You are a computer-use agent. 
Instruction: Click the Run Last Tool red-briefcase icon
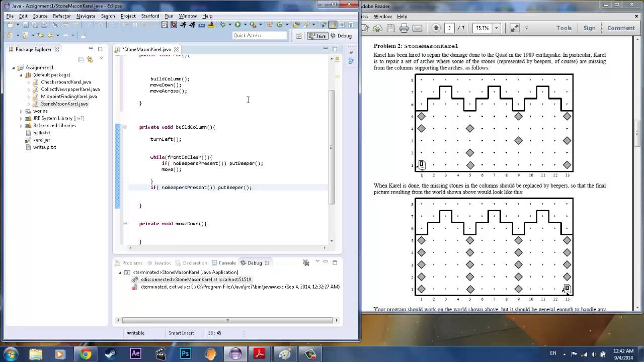[253, 25]
